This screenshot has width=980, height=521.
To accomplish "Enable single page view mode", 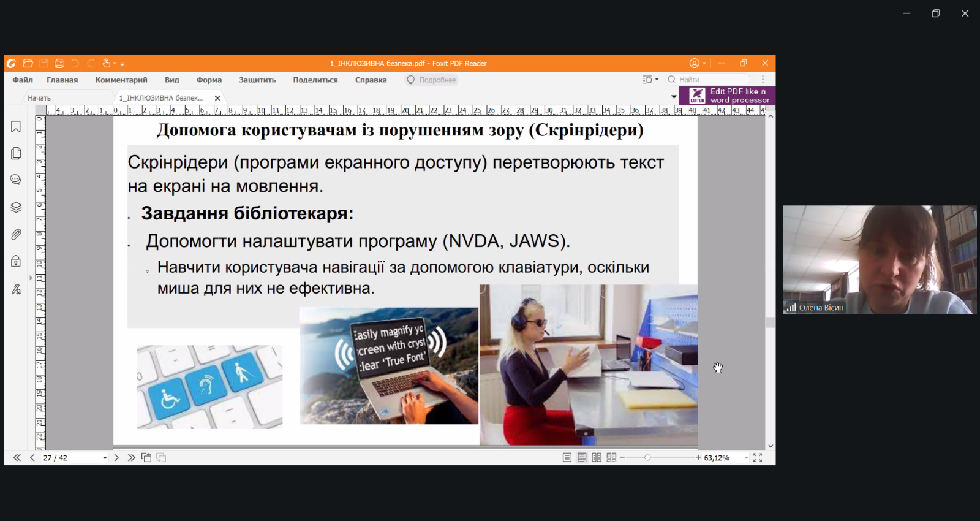I will point(567,458).
